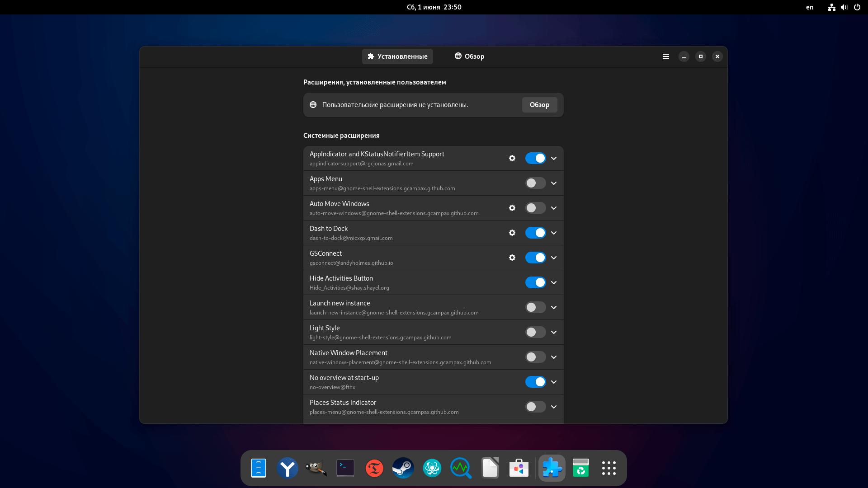Click the Обзор button in user extensions

(539, 105)
